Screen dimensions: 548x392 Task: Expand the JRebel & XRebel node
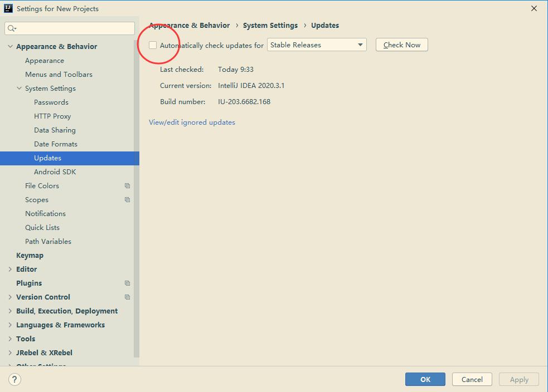10,353
